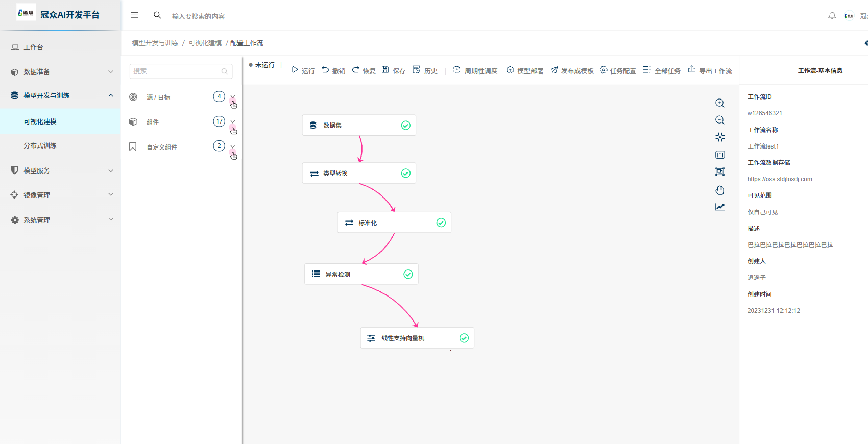868x444 pixels.
Task: Expand the Custom Components group
Action: click(233, 146)
